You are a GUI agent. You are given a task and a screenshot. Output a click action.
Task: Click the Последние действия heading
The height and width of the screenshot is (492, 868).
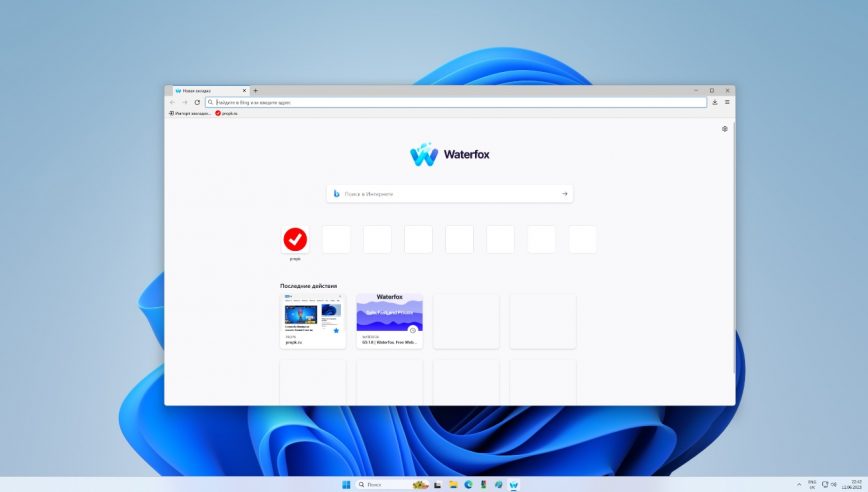pyautogui.click(x=308, y=286)
